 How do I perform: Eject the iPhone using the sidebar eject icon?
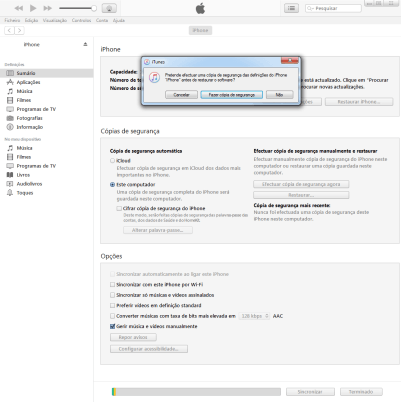pos(85,44)
